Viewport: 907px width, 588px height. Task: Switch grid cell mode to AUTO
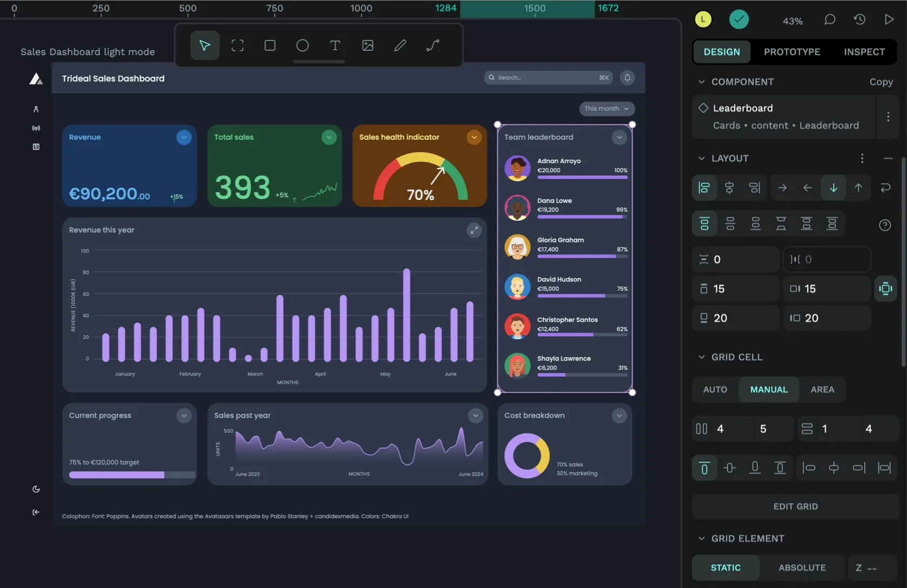[715, 389]
